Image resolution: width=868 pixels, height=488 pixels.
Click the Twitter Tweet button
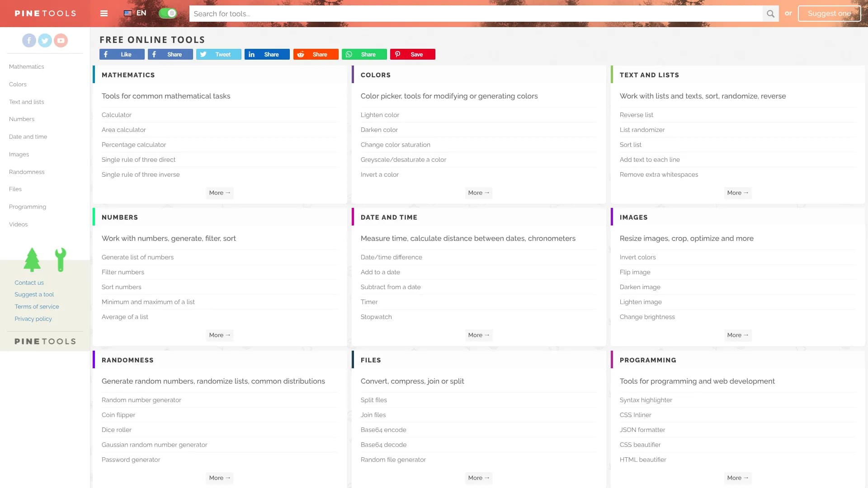coord(218,54)
